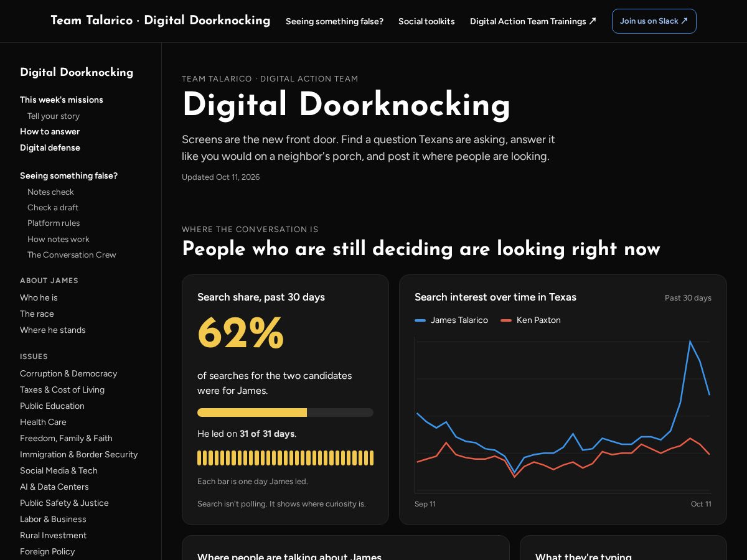This screenshot has width=747, height=560.
Task: Open How notes work page
Action: point(59,239)
